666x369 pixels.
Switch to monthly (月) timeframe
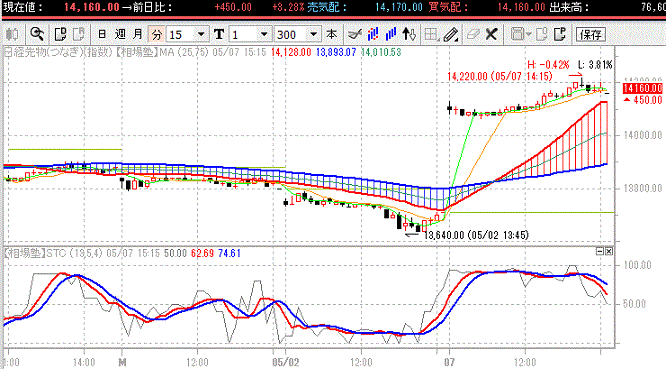pos(138,34)
